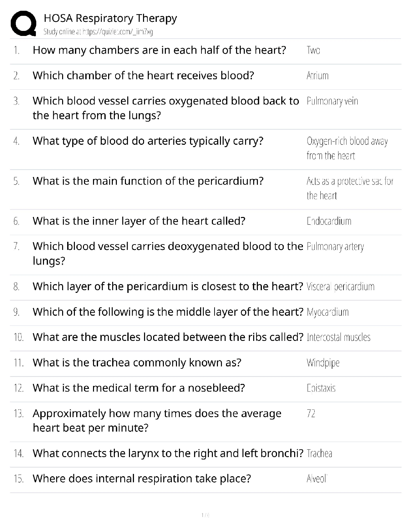Select the "Pulmonary vein" answer
This screenshot has height=532, width=411.
point(332,101)
